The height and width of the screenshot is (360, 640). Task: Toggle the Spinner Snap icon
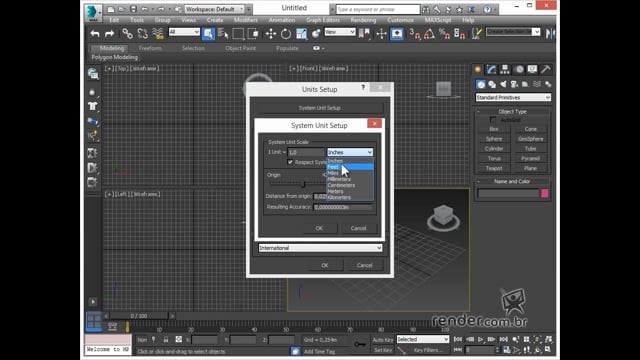tap(459, 34)
